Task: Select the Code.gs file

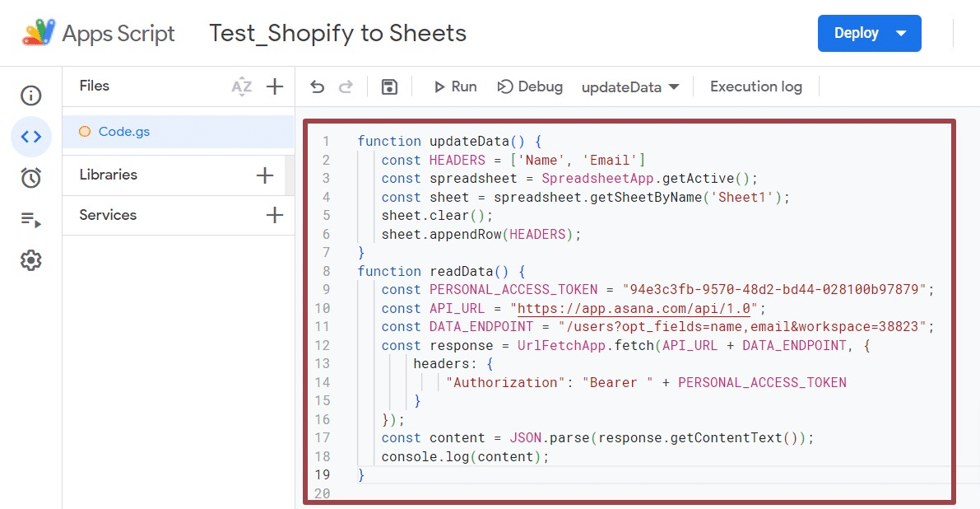Action: coord(178,131)
